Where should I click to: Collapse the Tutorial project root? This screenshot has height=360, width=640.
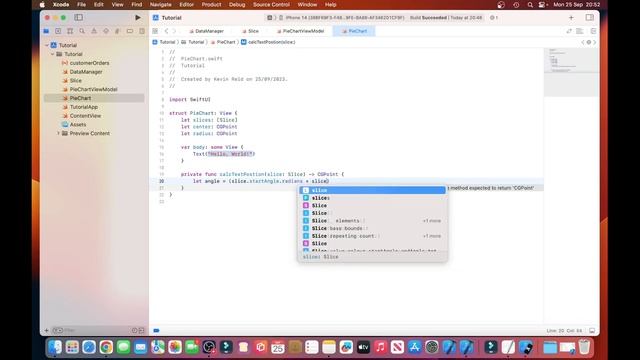tap(47, 45)
